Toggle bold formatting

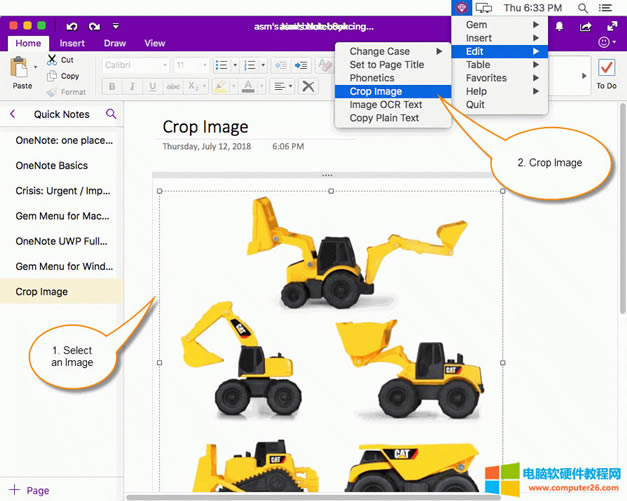pyautogui.click(x=109, y=86)
